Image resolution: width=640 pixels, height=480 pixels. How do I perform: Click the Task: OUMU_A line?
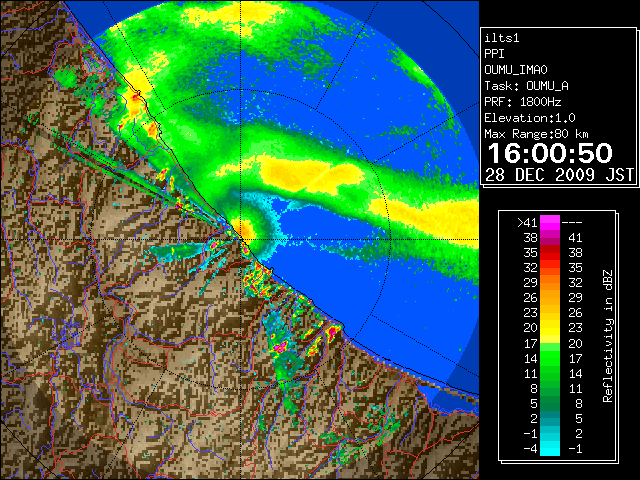point(527,86)
